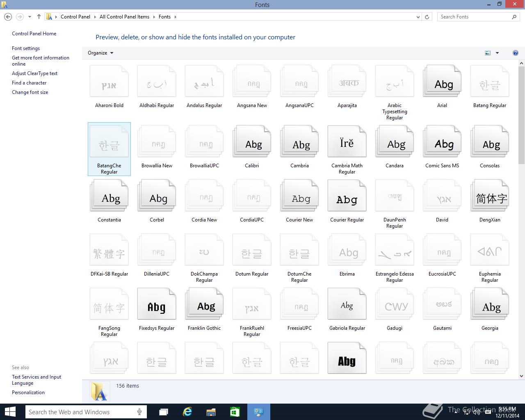Viewport: 525px width, 420px height.
Task: Select the Ebrima font icon
Action: point(347,250)
